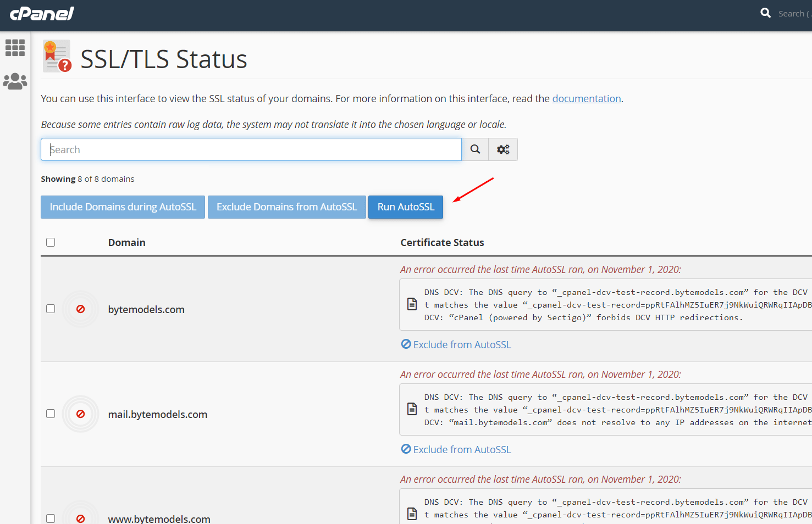Click Exclude from AutoSSL under bytemodels.com

pos(456,344)
